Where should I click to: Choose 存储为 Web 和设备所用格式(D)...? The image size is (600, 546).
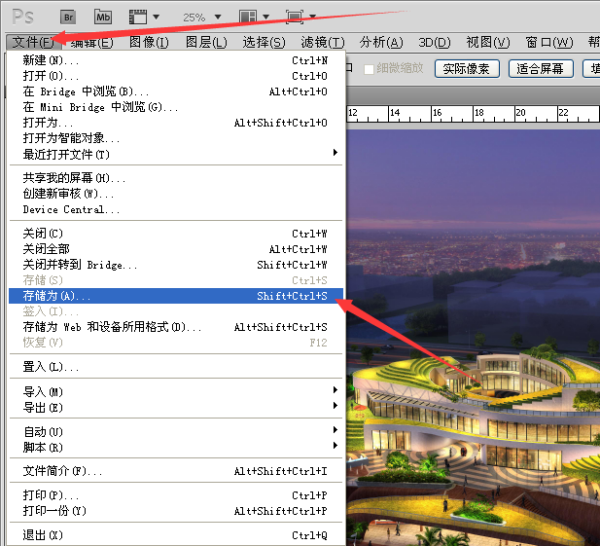click(176, 327)
